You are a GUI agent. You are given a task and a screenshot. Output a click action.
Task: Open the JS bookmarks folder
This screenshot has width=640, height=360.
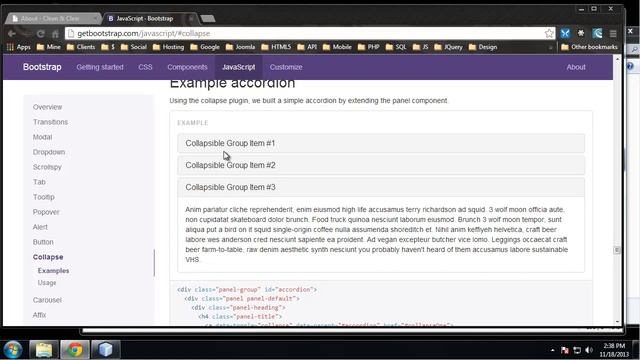click(420, 47)
